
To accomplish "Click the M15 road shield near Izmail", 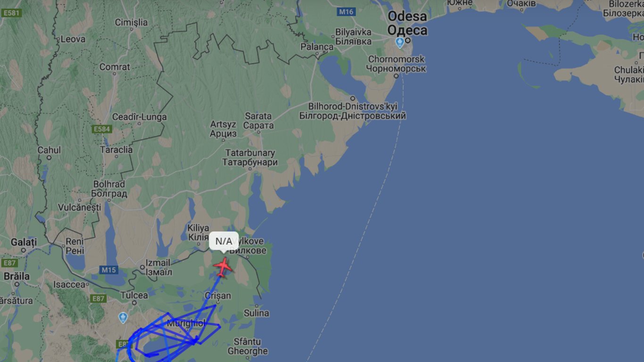I will pos(108,270).
